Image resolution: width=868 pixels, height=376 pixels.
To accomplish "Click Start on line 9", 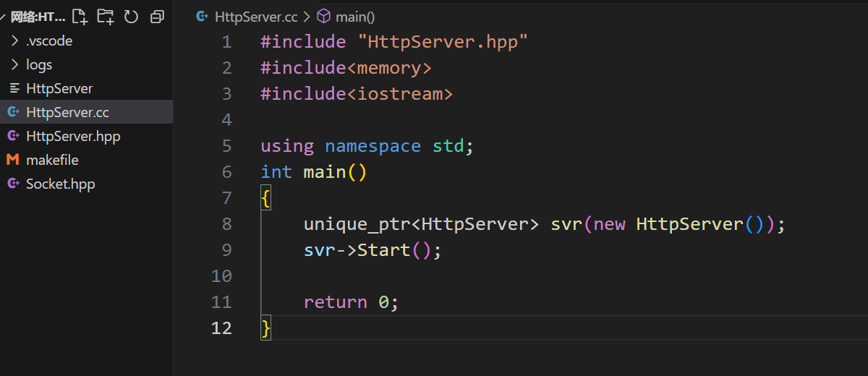I will 383,250.
